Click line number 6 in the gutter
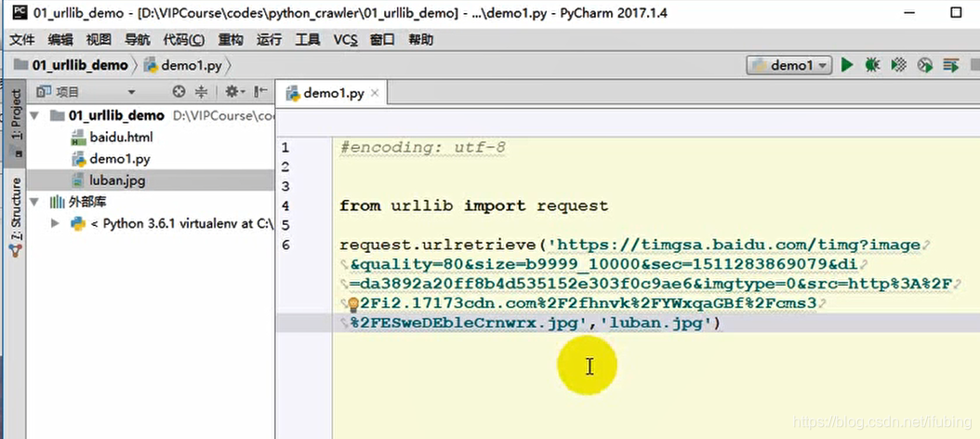The image size is (980, 439). pos(285,245)
